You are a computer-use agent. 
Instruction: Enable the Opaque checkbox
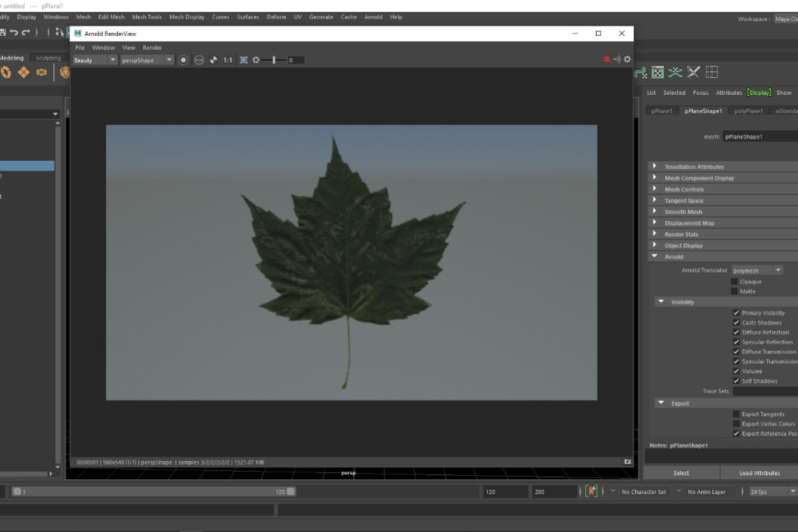pos(735,282)
